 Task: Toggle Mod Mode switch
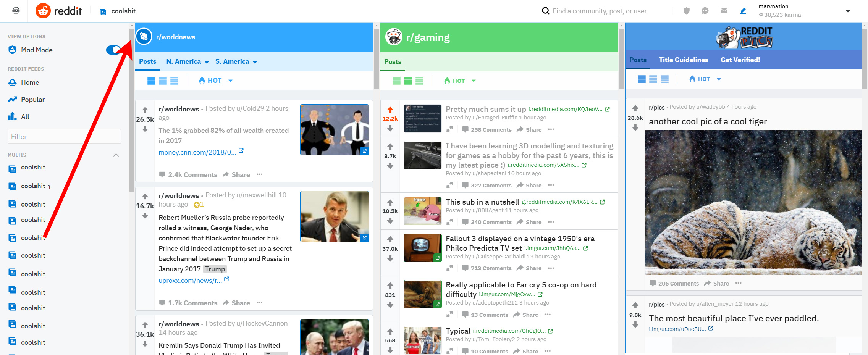pyautogui.click(x=113, y=50)
